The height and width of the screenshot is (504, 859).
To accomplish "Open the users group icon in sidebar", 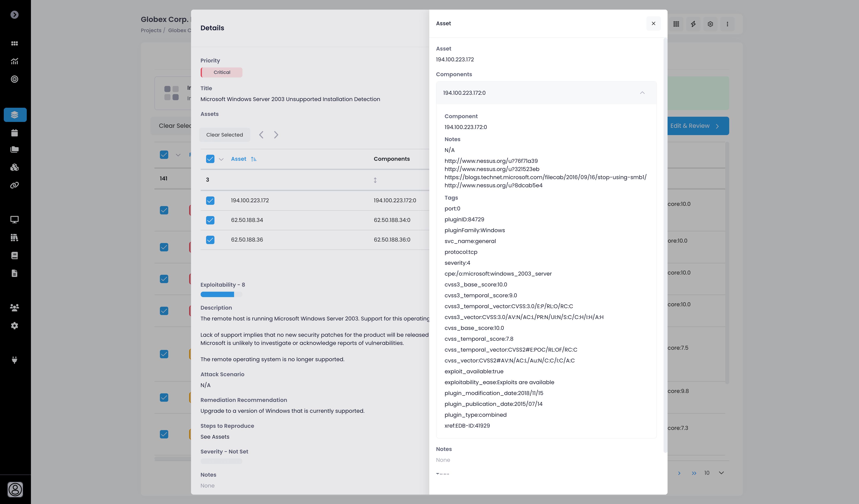I will coord(15,308).
